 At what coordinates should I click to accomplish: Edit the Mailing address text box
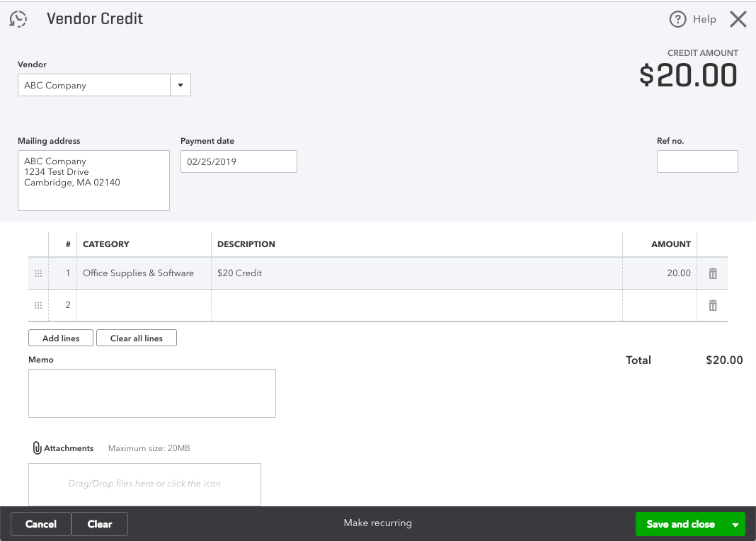[x=93, y=181]
